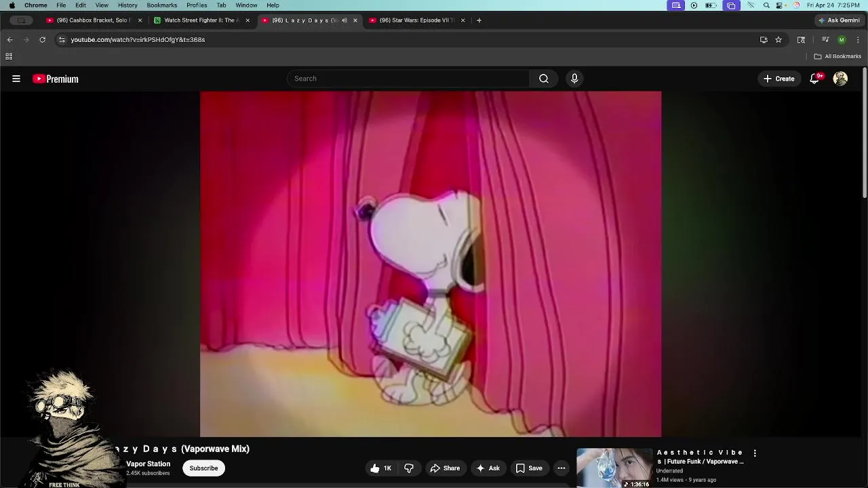Click the Share button
868x488 pixels.
pyautogui.click(x=445, y=468)
